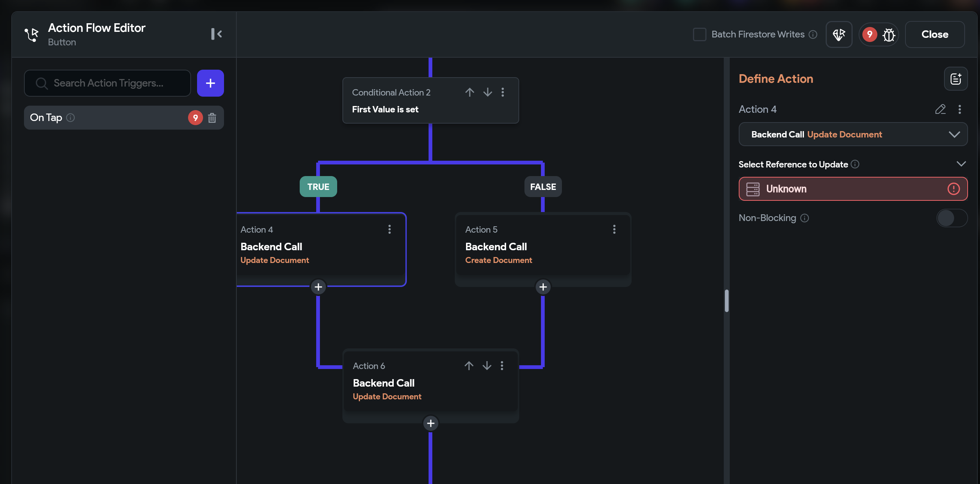The height and width of the screenshot is (484, 980).
Task: Click the Close button
Action: tap(934, 34)
